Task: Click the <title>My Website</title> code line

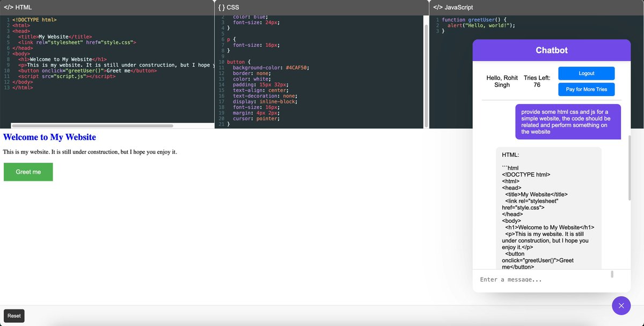Action: pos(55,37)
